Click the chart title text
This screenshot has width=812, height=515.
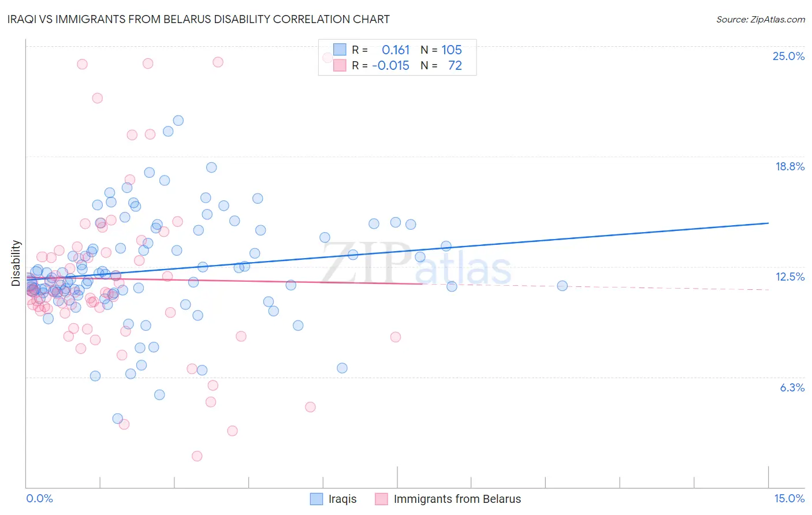coord(199,19)
